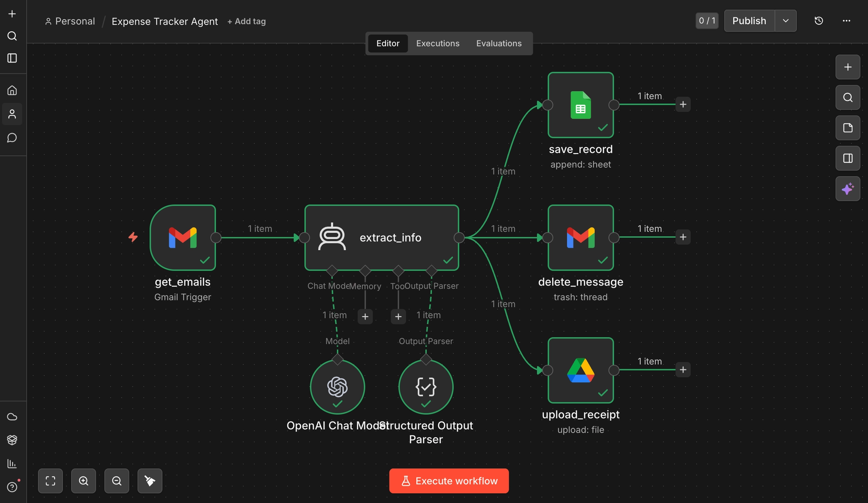Click the delete_message node label
Image resolution: width=868 pixels, height=503 pixels.
(x=581, y=282)
